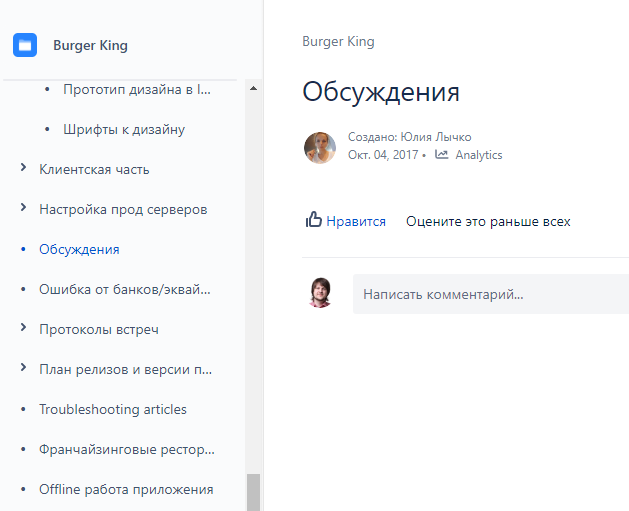Open Offline работа приложения page
Image resolution: width=629 pixels, height=511 pixels.
126,489
